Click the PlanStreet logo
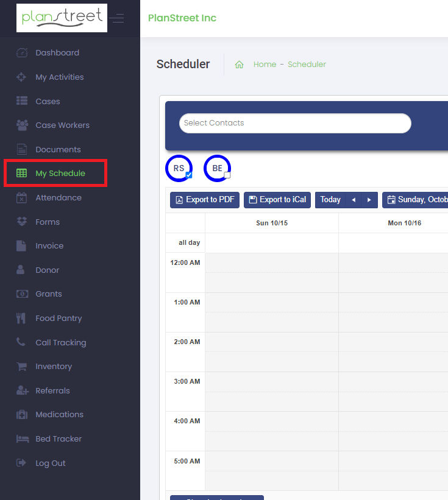 tap(62, 18)
